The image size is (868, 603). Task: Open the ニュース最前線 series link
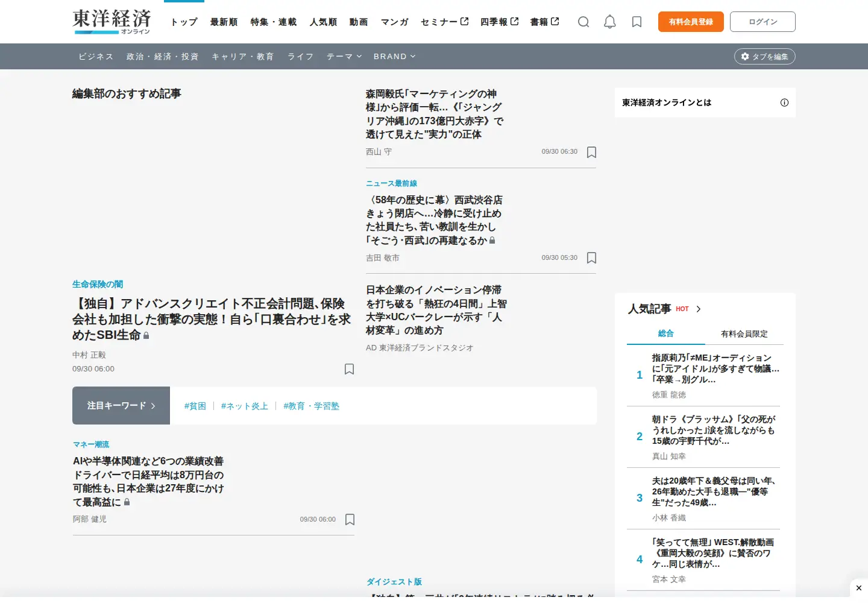(392, 183)
